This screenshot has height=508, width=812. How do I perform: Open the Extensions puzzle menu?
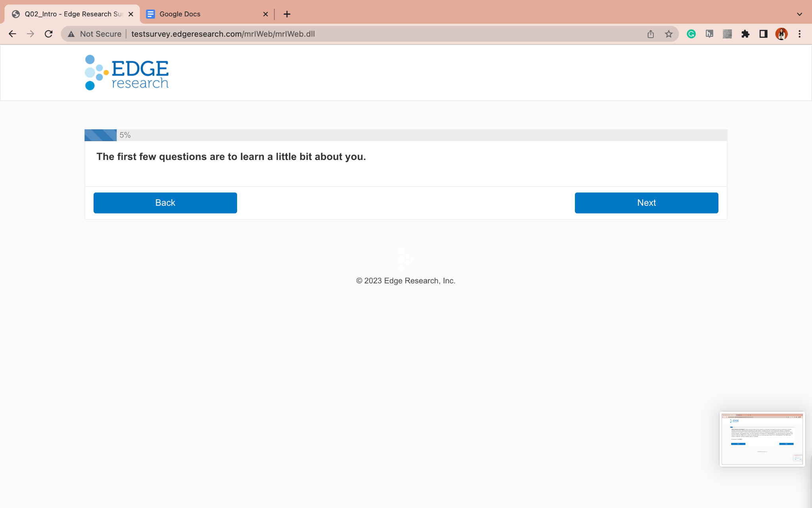(745, 34)
